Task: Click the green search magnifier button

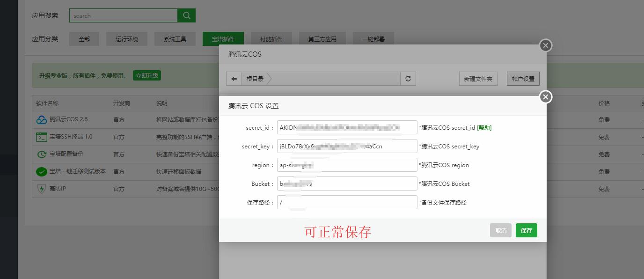Action: pyautogui.click(x=186, y=15)
